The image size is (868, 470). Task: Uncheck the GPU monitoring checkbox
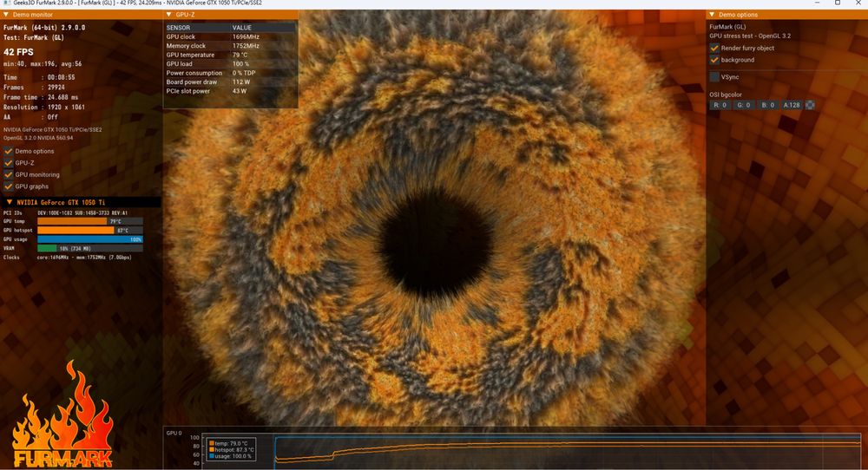point(9,174)
